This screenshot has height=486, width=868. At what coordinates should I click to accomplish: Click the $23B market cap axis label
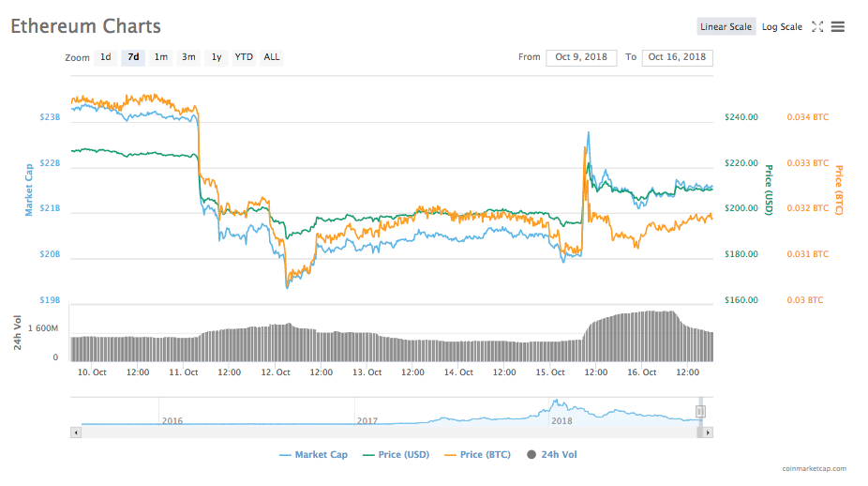click(x=50, y=117)
